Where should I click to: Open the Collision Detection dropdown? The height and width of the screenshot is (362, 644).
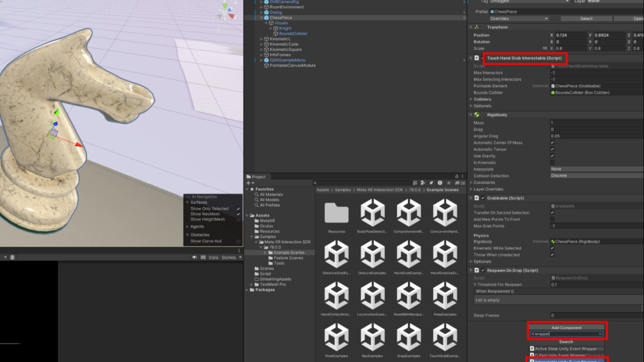point(596,176)
